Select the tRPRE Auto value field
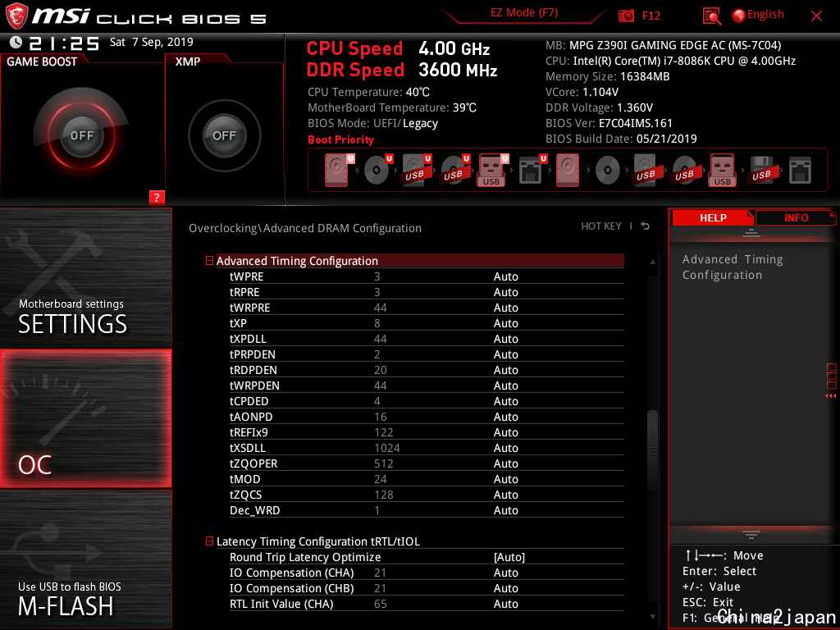The width and height of the screenshot is (840, 630). point(505,292)
